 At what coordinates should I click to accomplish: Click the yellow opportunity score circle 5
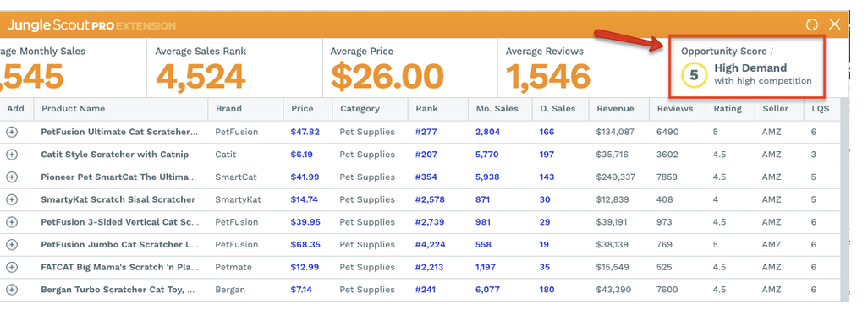(694, 75)
